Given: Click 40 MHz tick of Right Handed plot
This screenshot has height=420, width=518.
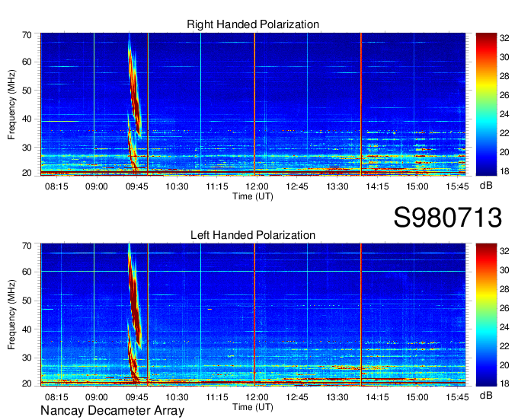Looking at the screenshot, I should (27, 119).
